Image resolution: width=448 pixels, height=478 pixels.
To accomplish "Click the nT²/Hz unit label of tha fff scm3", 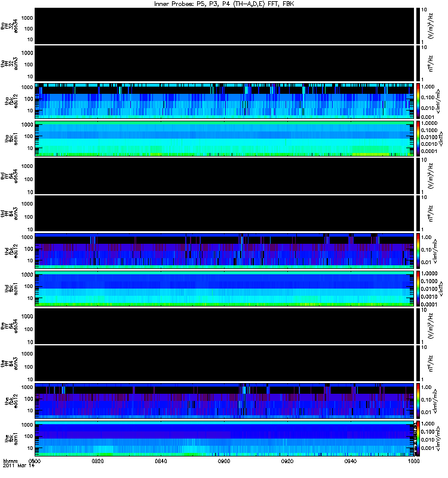I will 431,63.
